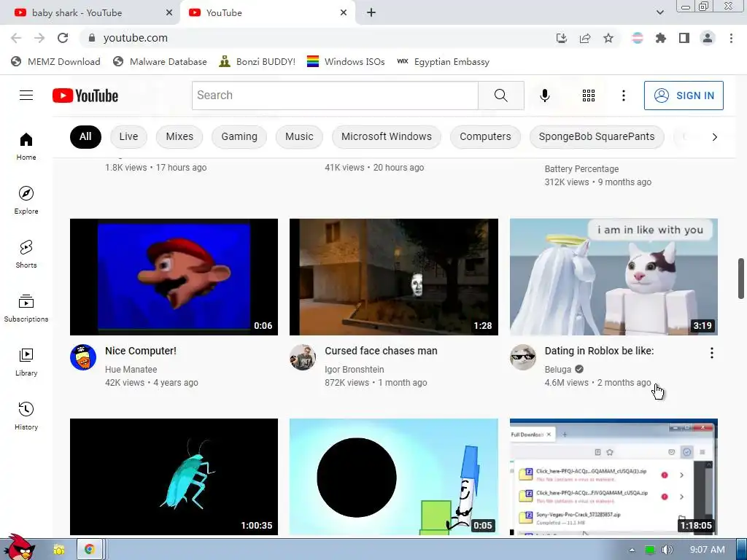
Task: Click the share page icon
Action: point(585,38)
